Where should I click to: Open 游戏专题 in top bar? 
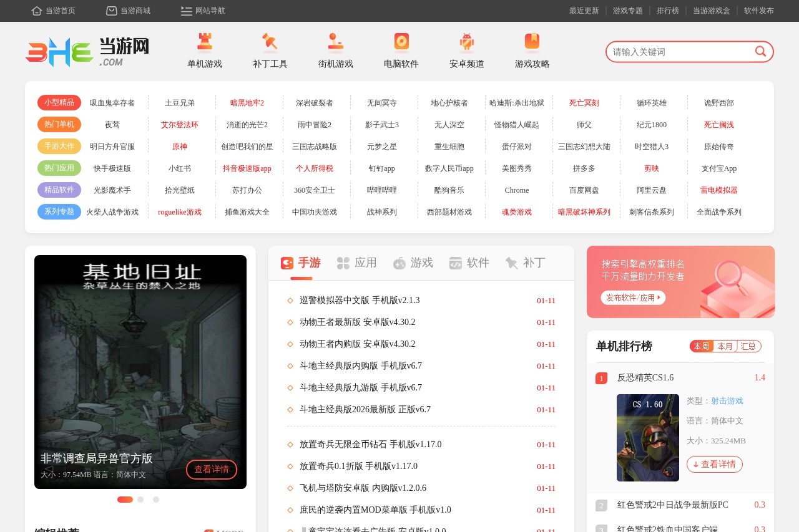coord(628,11)
